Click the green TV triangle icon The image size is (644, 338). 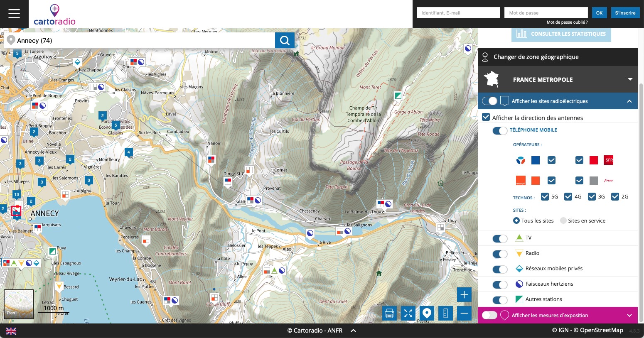(x=519, y=238)
